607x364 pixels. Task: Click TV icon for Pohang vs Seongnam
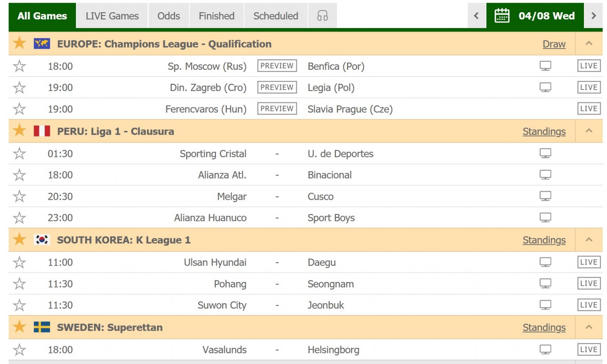point(545,283)
